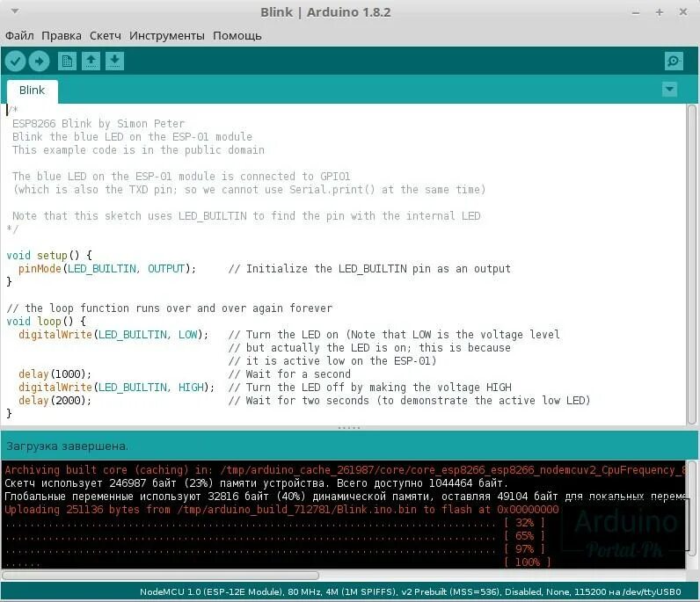Open the tab options dropdown arrow
Image resolution: width=700 pixels, height=602 pixels.
669,89
